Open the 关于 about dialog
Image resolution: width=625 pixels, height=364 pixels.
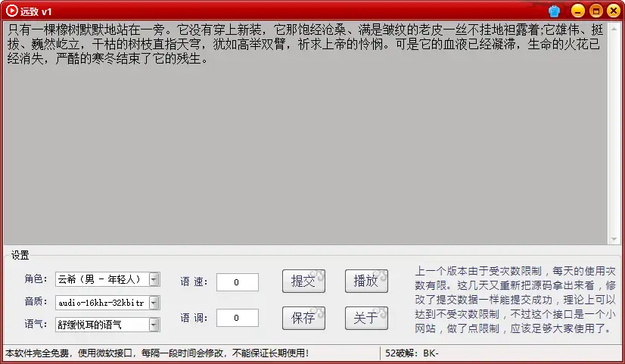[366, 318]
